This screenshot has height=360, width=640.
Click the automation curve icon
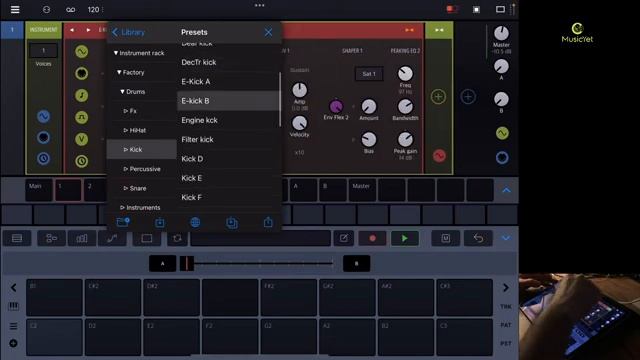click(112, 238)
